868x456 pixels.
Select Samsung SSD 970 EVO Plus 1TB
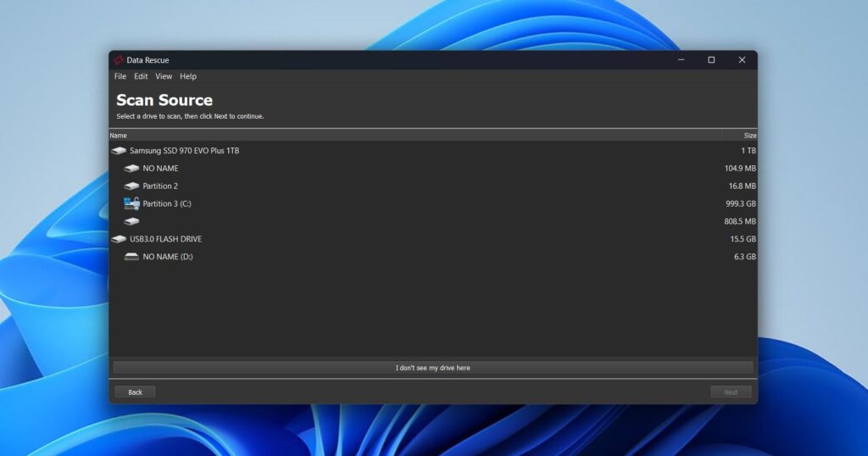(x=184, y=151)
